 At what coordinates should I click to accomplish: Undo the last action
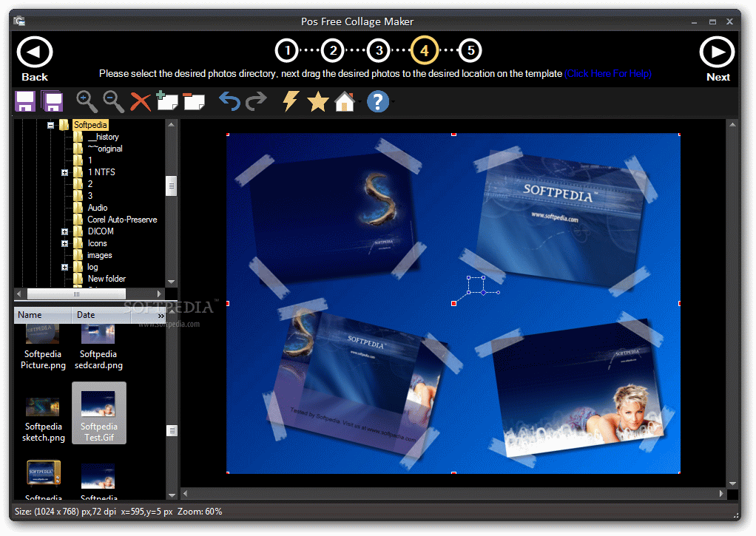[229, 101]
